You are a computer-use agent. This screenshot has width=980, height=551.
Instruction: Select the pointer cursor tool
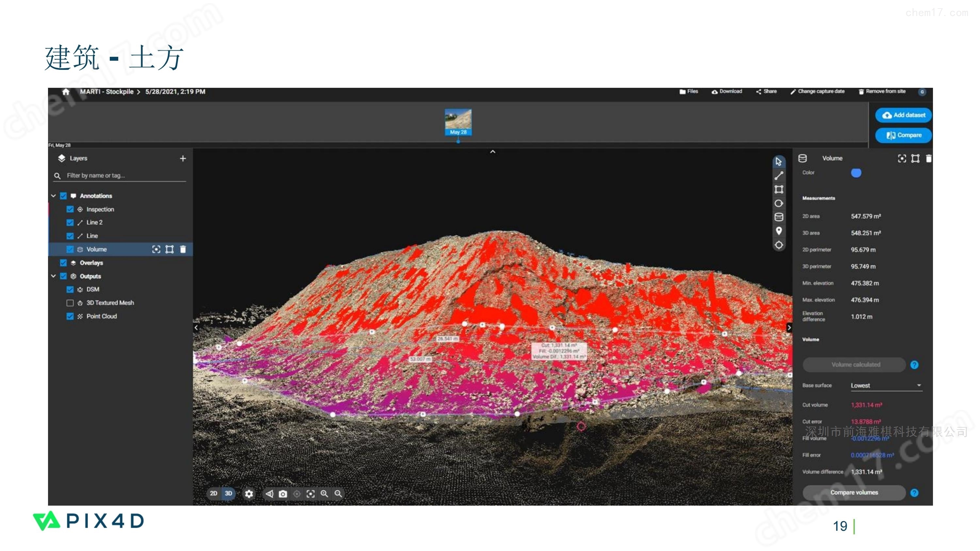pyautogui.click(x=779, y=162)
